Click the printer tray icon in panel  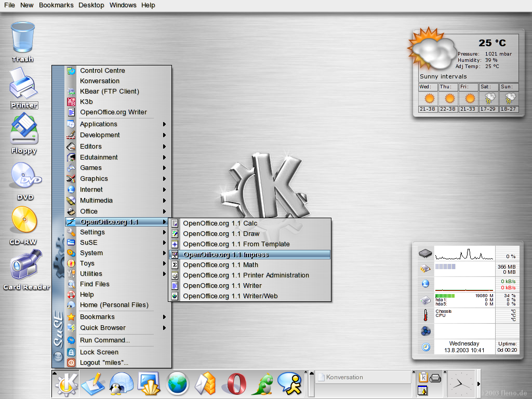click(x=435, y=378)
